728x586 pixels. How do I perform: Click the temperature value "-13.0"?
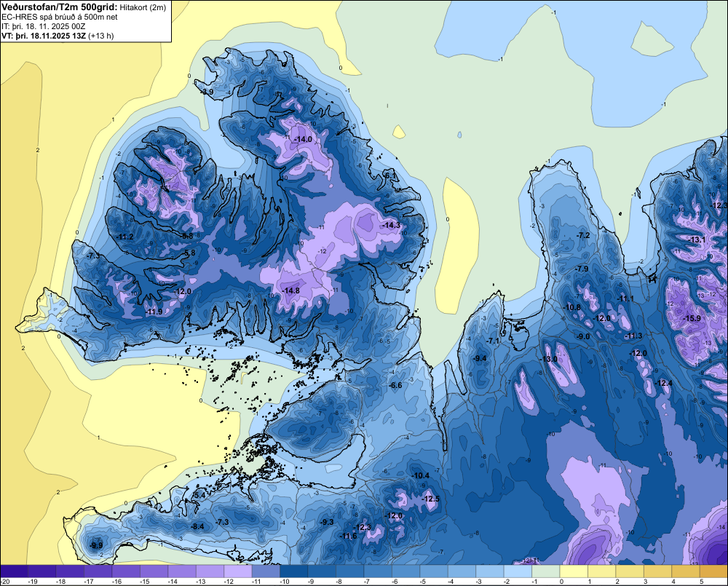point(548,359)
